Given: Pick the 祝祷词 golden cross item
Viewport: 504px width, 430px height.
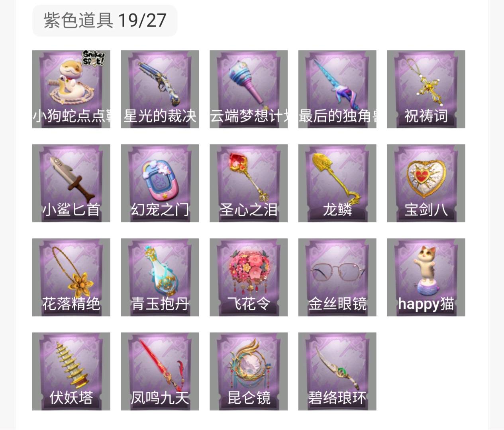Looking at the screenshot, I should tap(426, 89).
